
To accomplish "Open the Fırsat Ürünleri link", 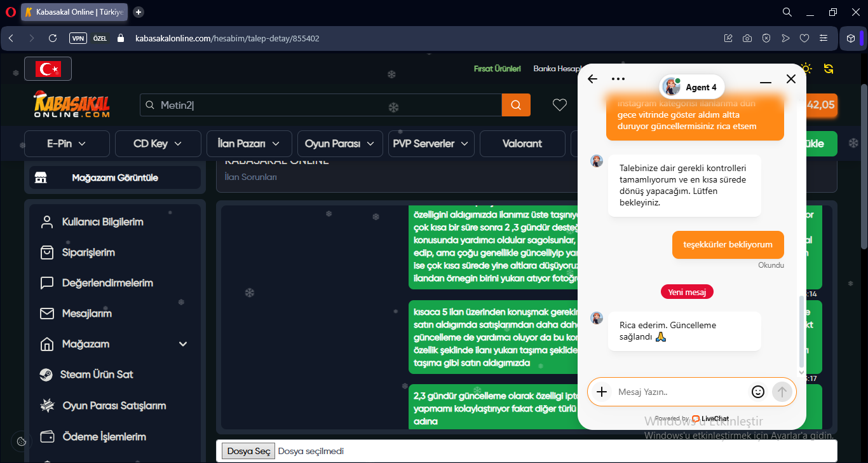I will (x=498, y=69).
